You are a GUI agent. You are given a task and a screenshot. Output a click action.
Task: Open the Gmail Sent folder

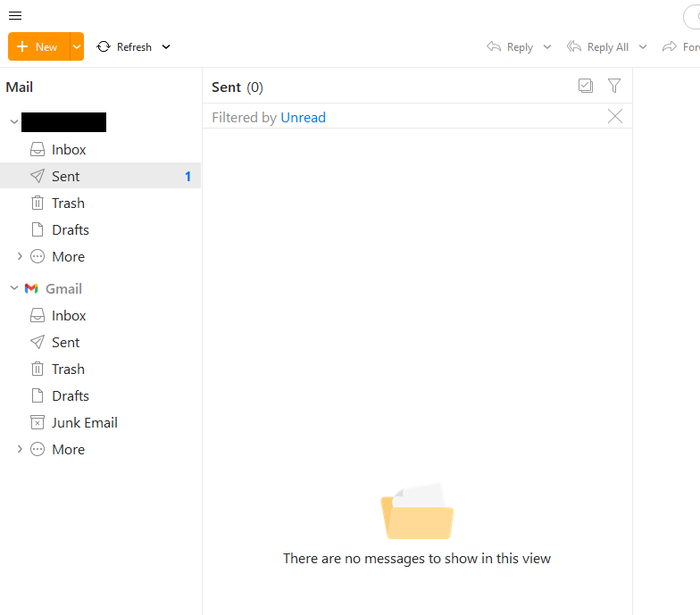tap(100, 343)
